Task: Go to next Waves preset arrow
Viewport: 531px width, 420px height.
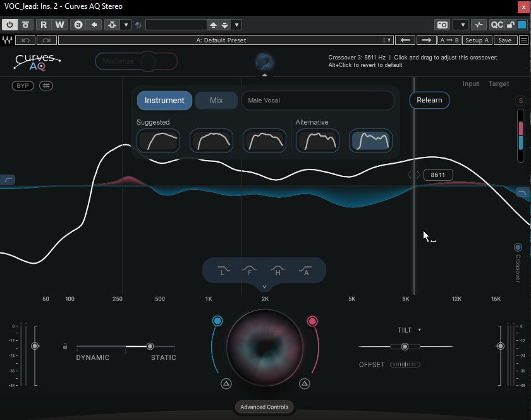Action: (x=426, y=40)
